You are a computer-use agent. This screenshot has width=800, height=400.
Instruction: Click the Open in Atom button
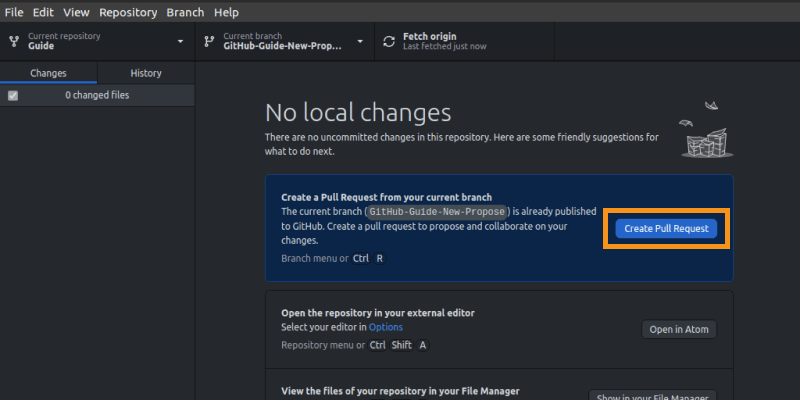[679, 330]
